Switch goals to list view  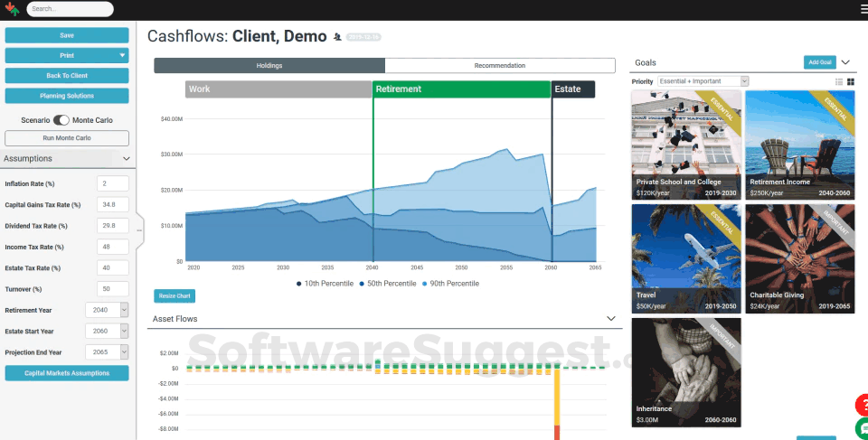839,81
